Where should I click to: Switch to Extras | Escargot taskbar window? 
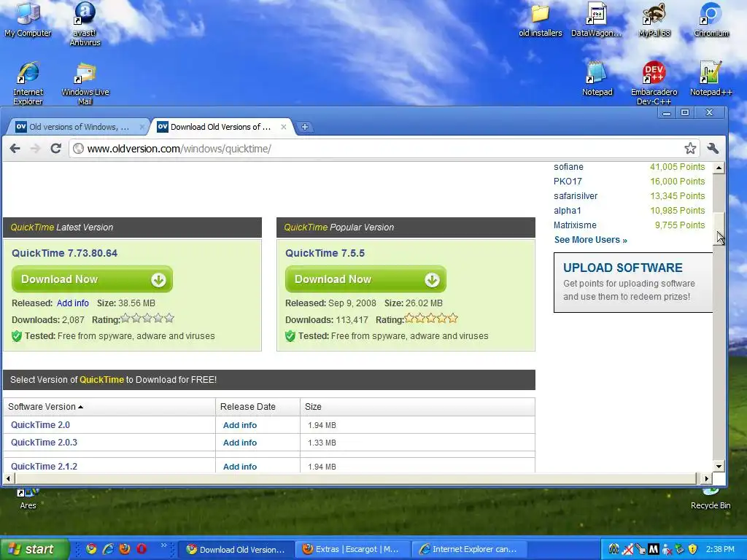click(x=351, y=549)
